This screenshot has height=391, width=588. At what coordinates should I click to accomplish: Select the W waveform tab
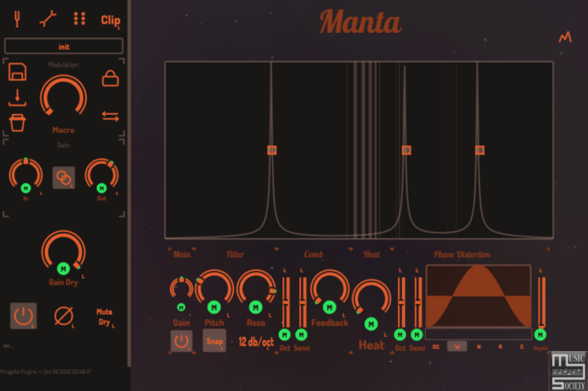(457, 346)
